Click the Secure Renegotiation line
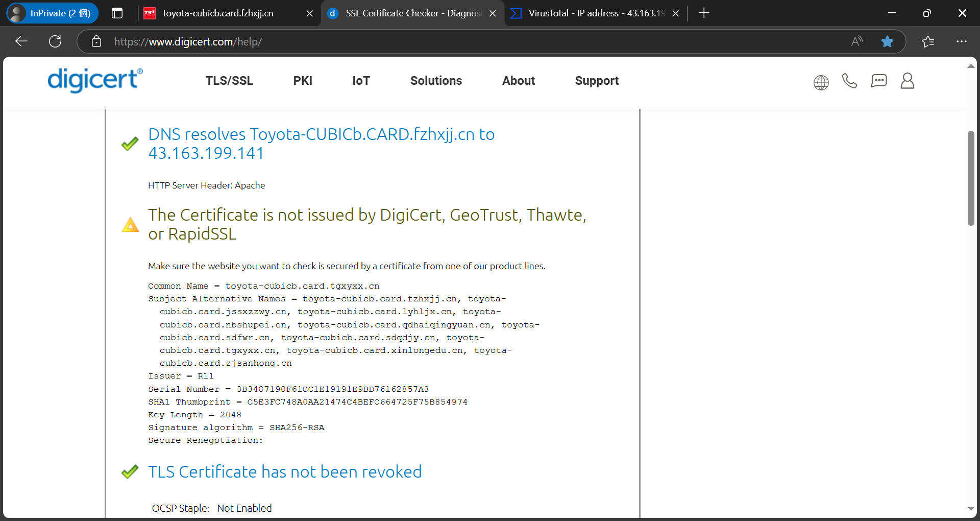Screen dimensions: 980x521 206,440
